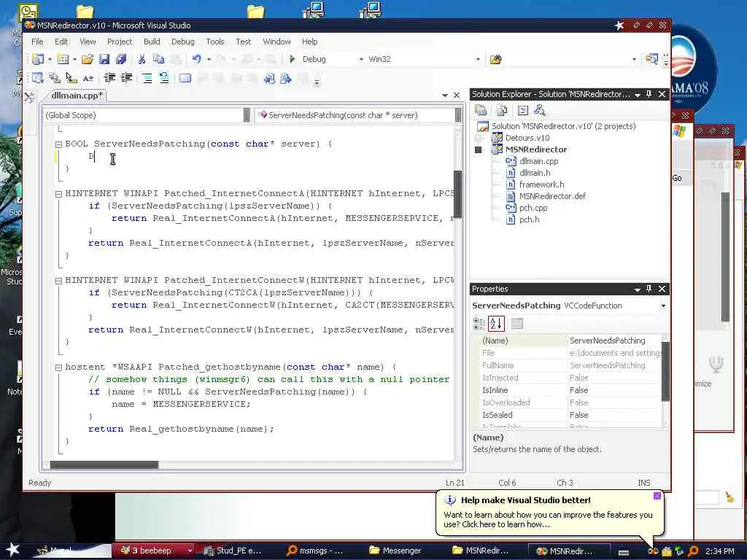Collapse the Patched_InternetConnectA outline box

coord(58,194)
